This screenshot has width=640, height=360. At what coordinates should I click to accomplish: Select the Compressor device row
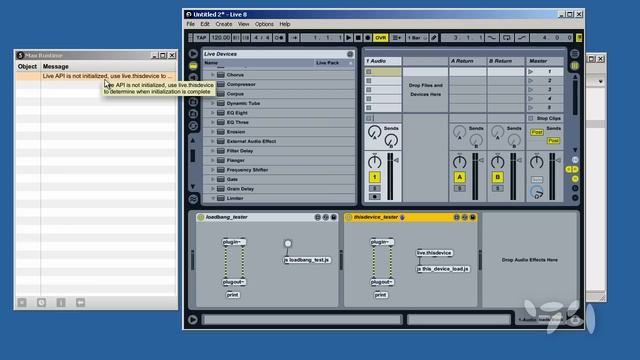click(x=279, y=84)
